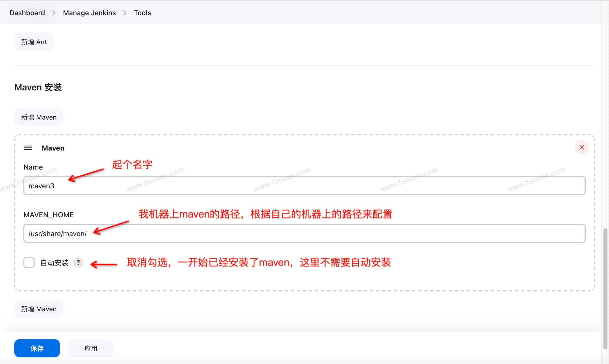Save settings with 保存 button

point(37,348)
